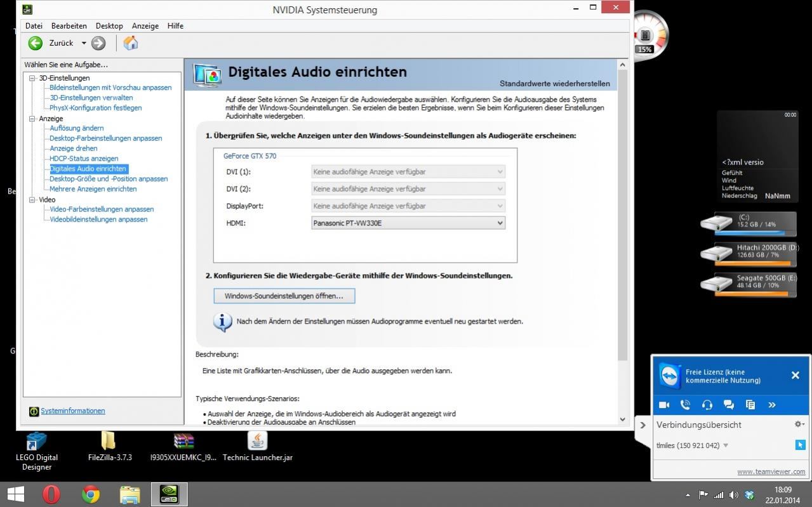This screenshot has height=507, width=812.
Task: Click the Windows Start button
Action: [x=15, y=494]
